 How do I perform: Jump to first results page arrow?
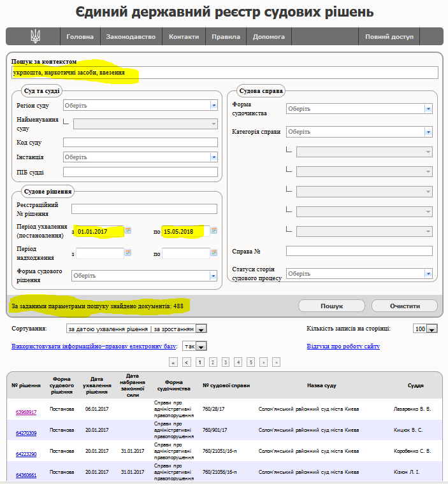(173, 362)
